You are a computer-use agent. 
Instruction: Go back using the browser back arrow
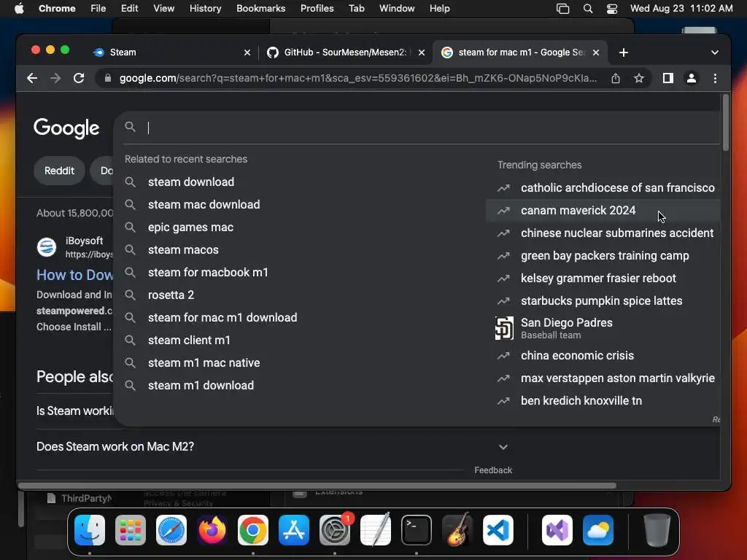click(x=32, y=78)
